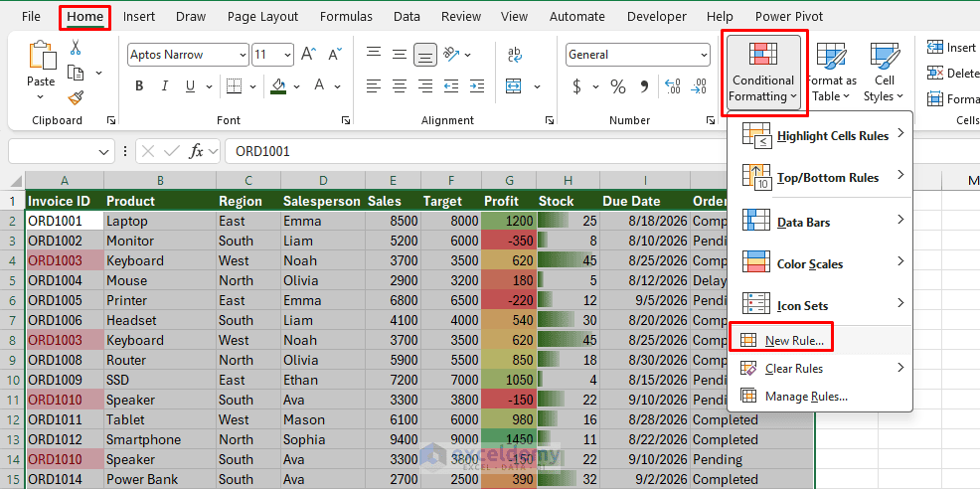Toggle Underline formatting
This screenshot has height=489, width=980.
pos(190,86)
